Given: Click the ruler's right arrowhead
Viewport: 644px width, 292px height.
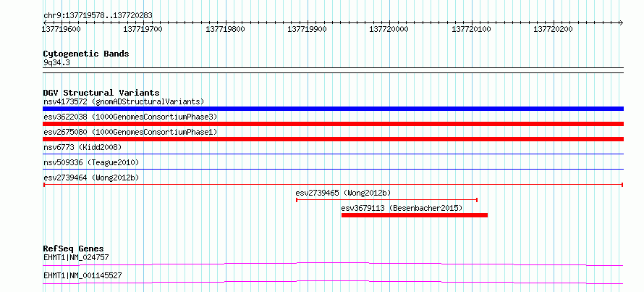Looking at the screenshot, I should (x=621, y=22).
